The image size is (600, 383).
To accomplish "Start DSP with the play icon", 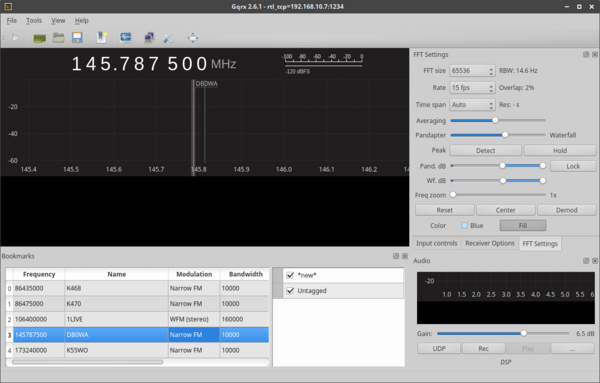I will click(15, 37).
